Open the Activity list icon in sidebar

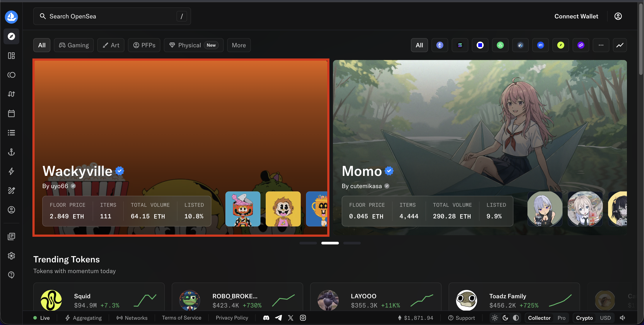point(11,132)
